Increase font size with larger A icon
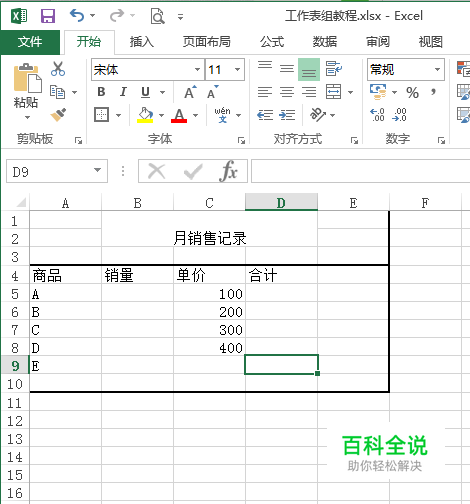 190,92
